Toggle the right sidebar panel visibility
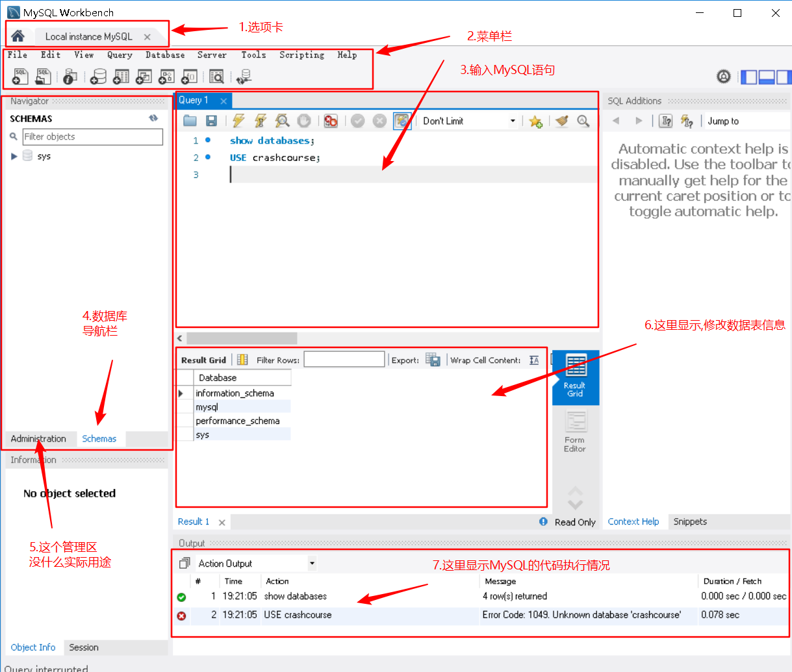Viewport: 792px width, 672px height. tap(784, 77)
